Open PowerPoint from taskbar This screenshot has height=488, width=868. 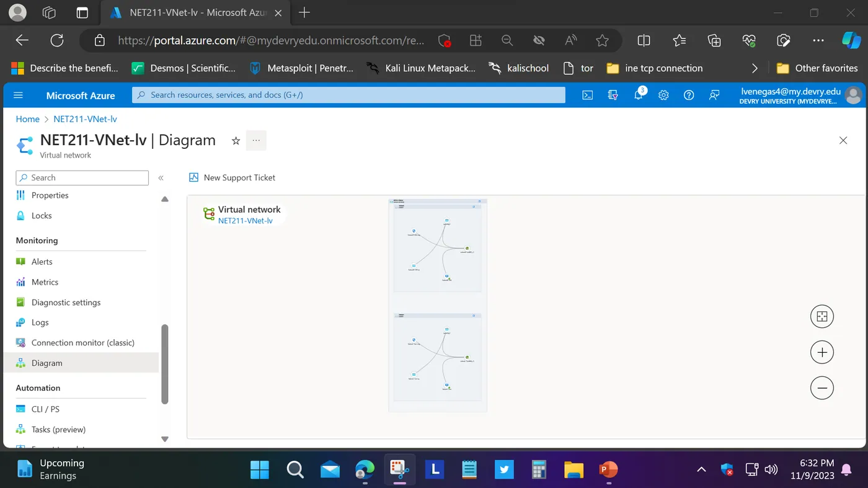pos(608,469)
